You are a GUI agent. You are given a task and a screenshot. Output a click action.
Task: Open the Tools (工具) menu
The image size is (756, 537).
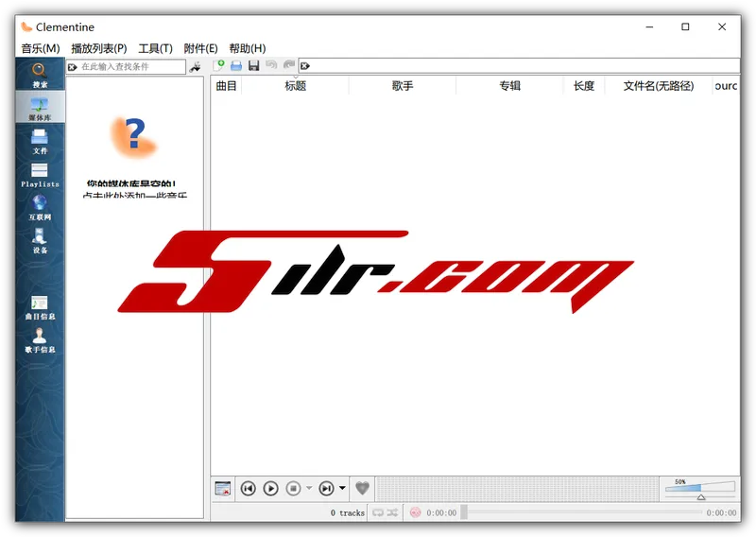[155, 48]
